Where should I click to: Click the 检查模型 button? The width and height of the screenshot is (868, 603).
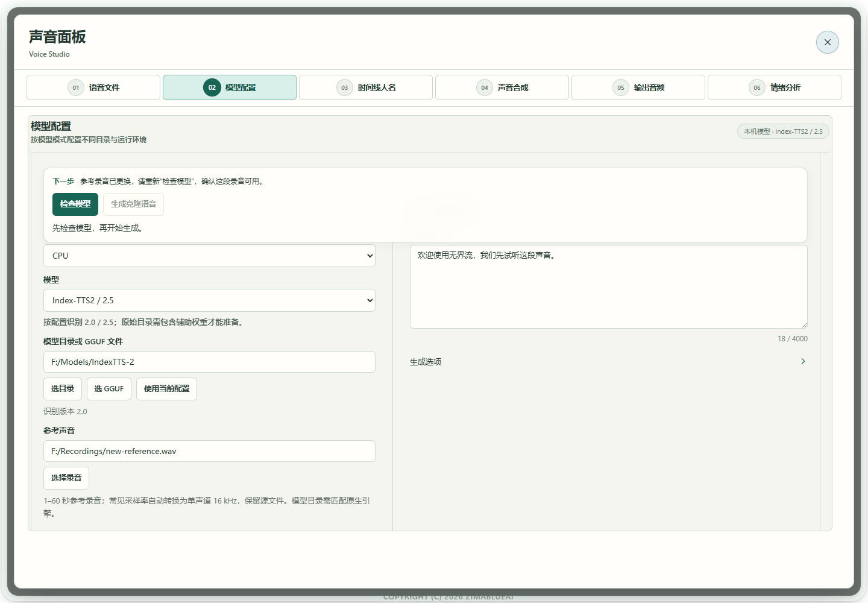pyautogui.click(x=75, y=204)
